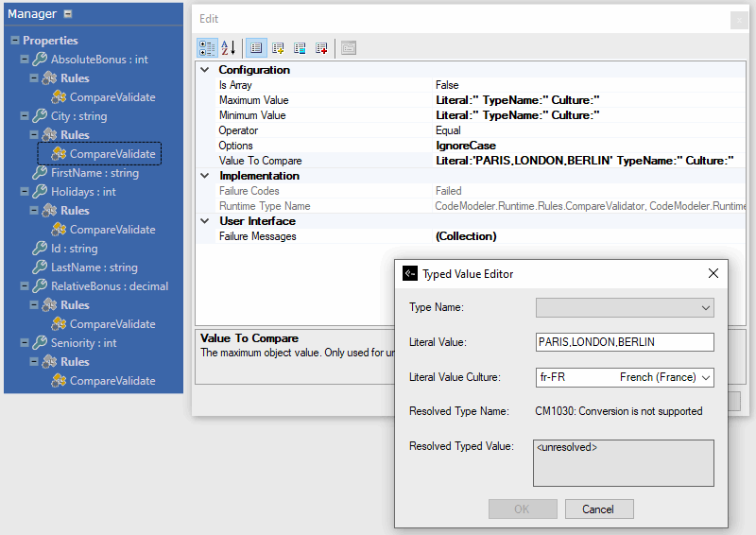Click the property list icon with yellow star
This screenshot has height=535, width=756.
point(278,48)
